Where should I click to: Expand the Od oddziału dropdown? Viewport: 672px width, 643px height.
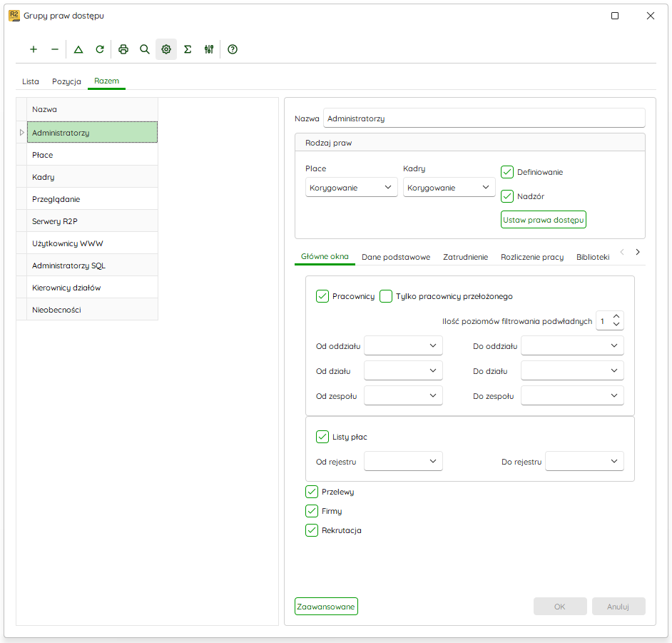403,346
